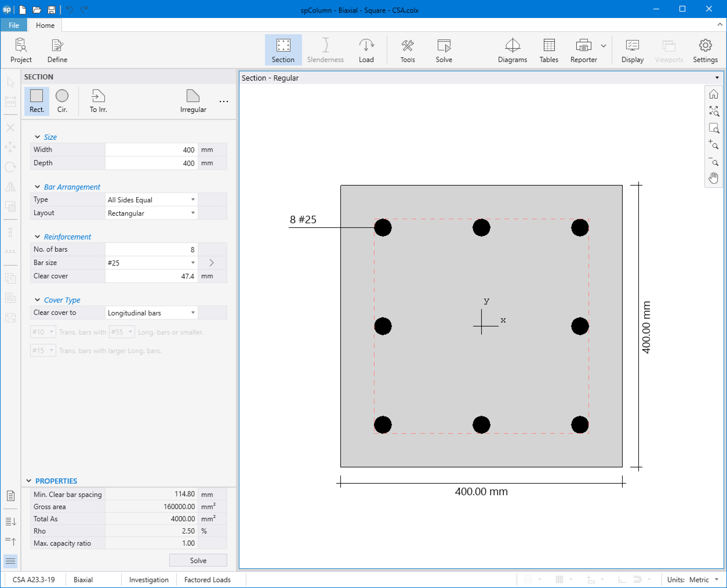Click the arrow next to Bar size
The width and height of the screenshot is (727, 588).
pyautogui.click(x=212, y=263)
